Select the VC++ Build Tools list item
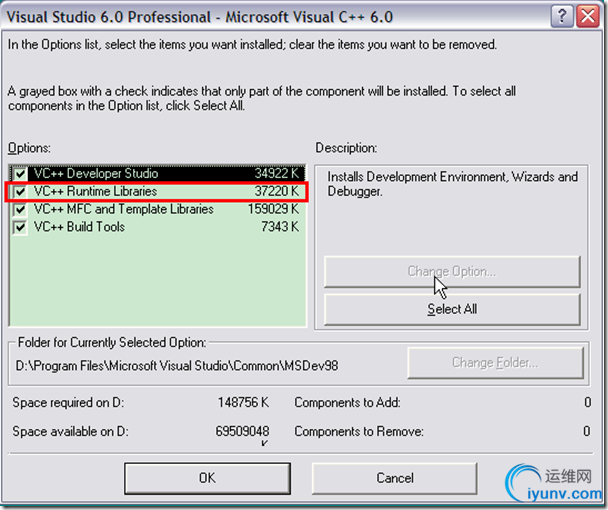608x510 pixels. tap(157, 227)
